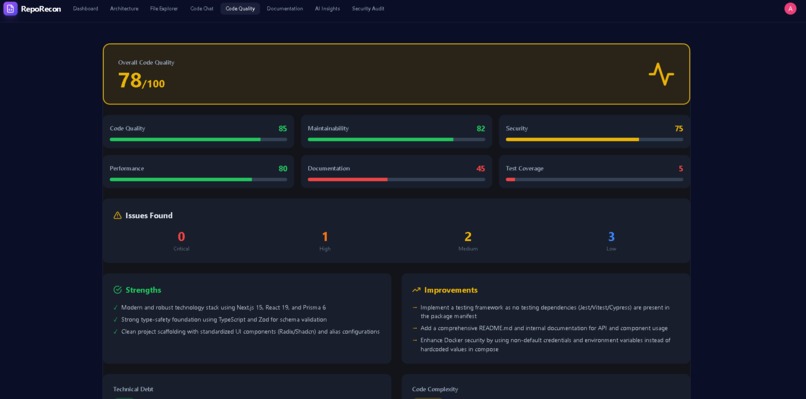Click the Performance score 80
This screenshot has width=806, height=399.
[x=283, y=169]
